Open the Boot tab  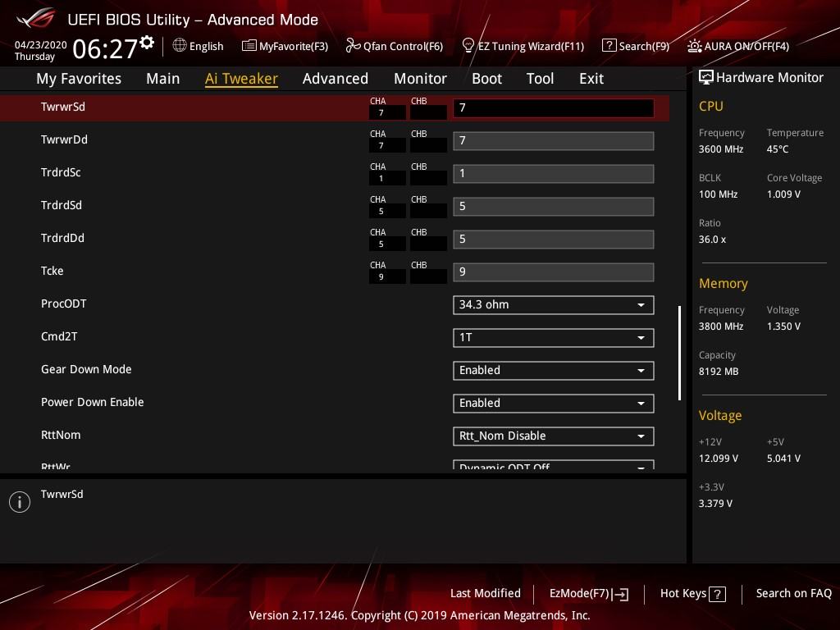pos(486,79)
